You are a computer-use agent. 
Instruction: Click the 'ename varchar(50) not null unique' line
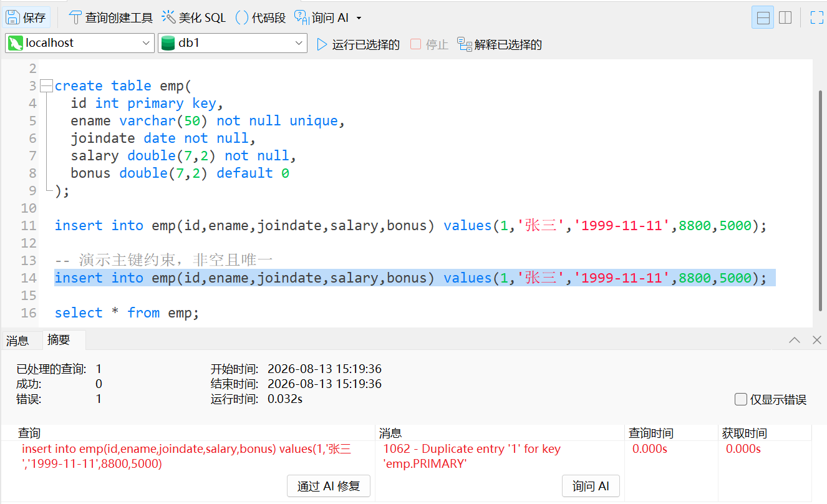click(208, 121)
